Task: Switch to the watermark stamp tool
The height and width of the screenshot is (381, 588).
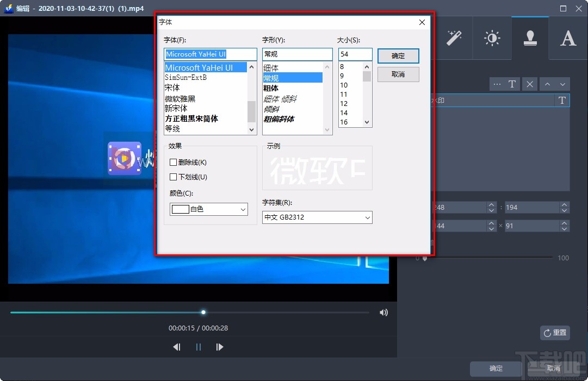Action: tap(530, 38)
